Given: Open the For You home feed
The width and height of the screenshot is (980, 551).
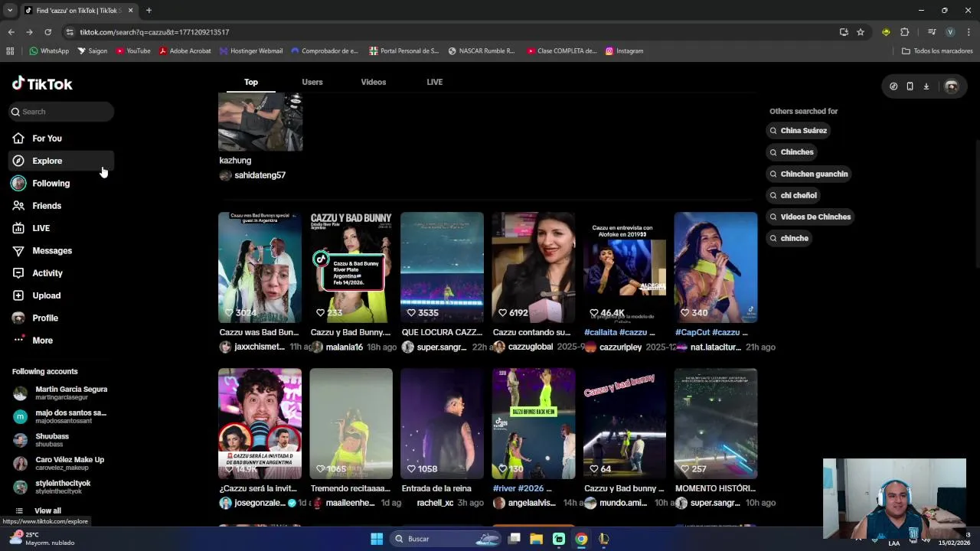Looking at the screenshot, I should pos(47,139).
